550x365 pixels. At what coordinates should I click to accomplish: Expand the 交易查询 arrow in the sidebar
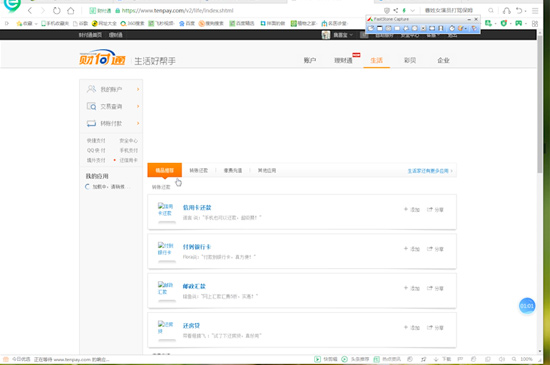pyautogui.click(x=138, y=106)
